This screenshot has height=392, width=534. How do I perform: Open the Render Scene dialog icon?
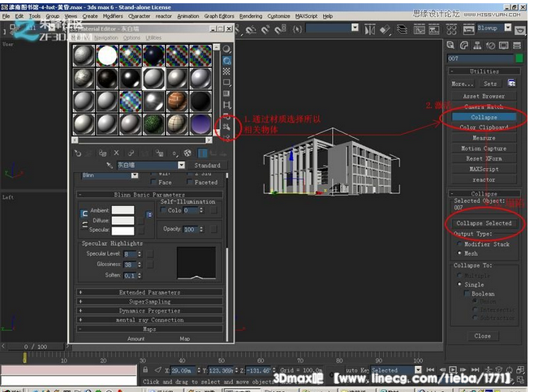(468, 30)
